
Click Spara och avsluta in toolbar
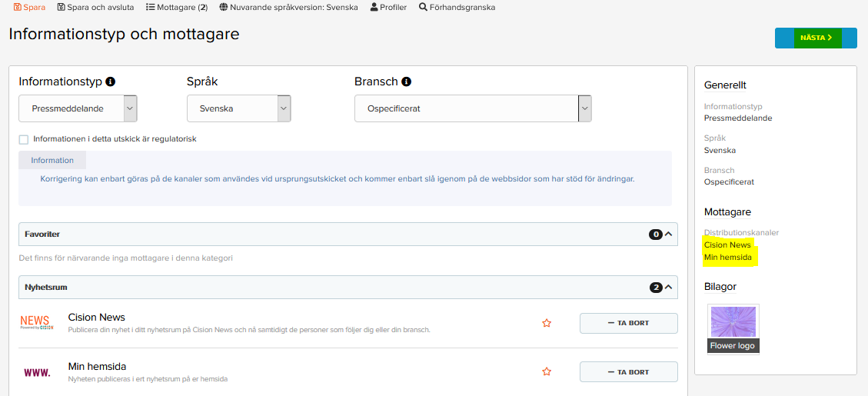[96, 8]
